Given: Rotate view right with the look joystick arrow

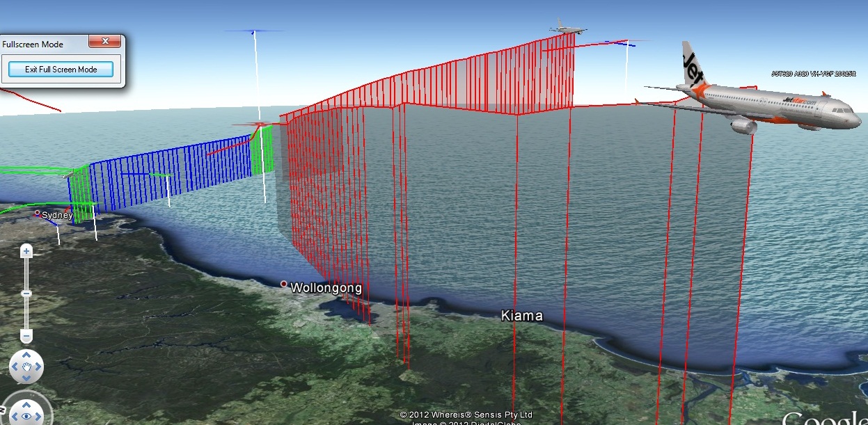Looking at the screenshot, I should pyautogui.click(x=38, y=416).
